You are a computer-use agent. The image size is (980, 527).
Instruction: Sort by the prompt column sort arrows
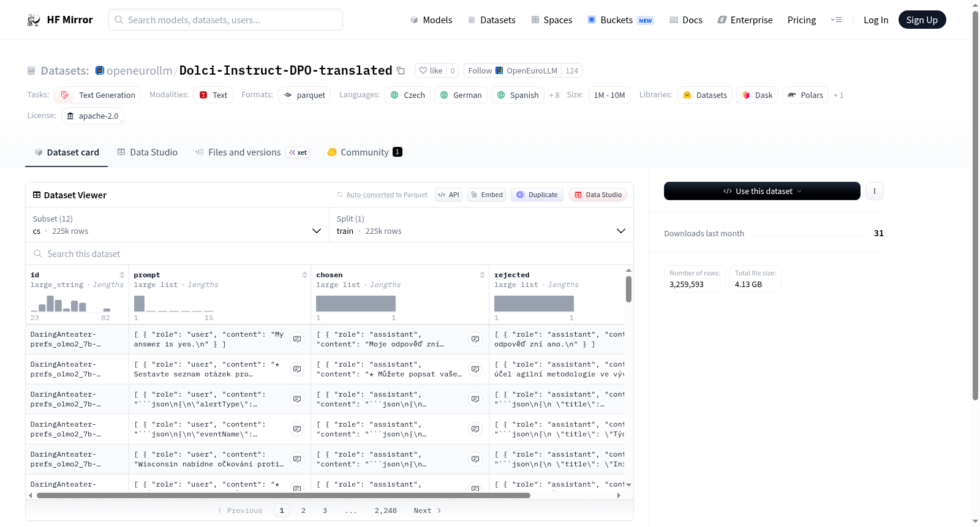coord(304,275)
